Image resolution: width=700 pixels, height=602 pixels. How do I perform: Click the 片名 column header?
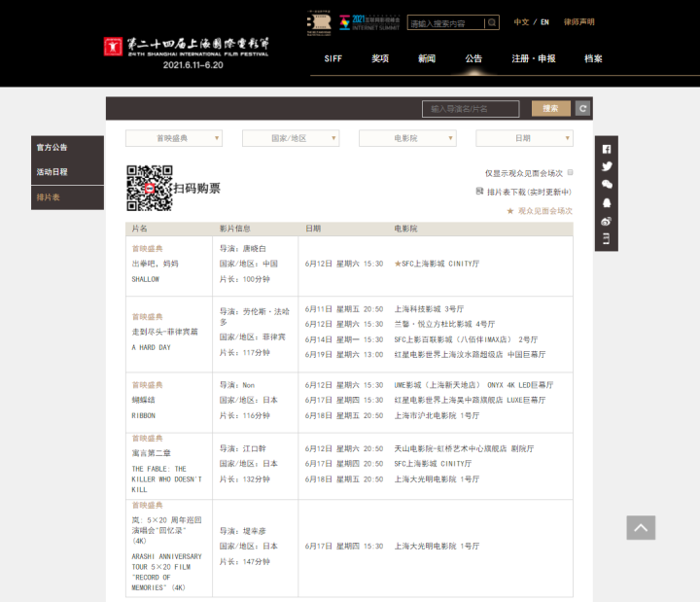click(139, 229)
